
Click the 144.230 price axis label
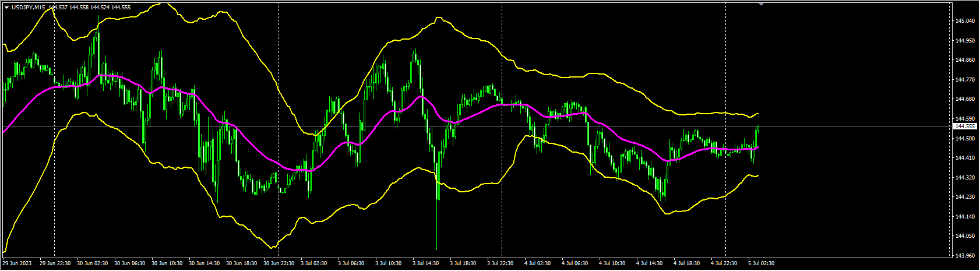coord(965,197)
